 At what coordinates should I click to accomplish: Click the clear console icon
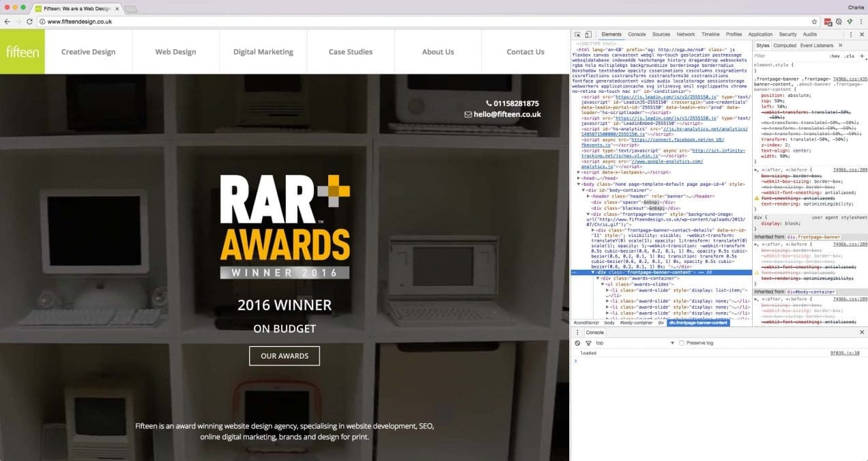click(578, 343)
